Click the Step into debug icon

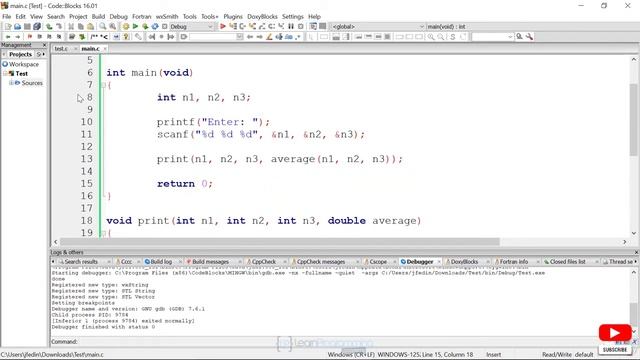252,27
